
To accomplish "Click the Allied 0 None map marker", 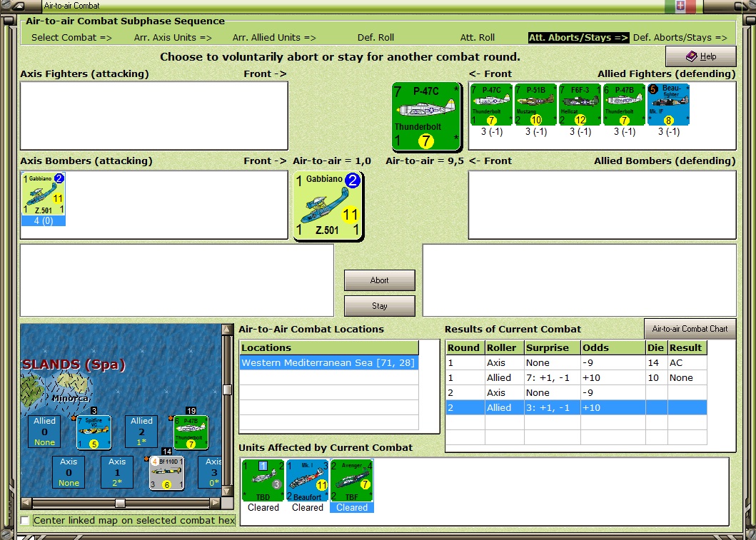I will [x=44, y=432].
